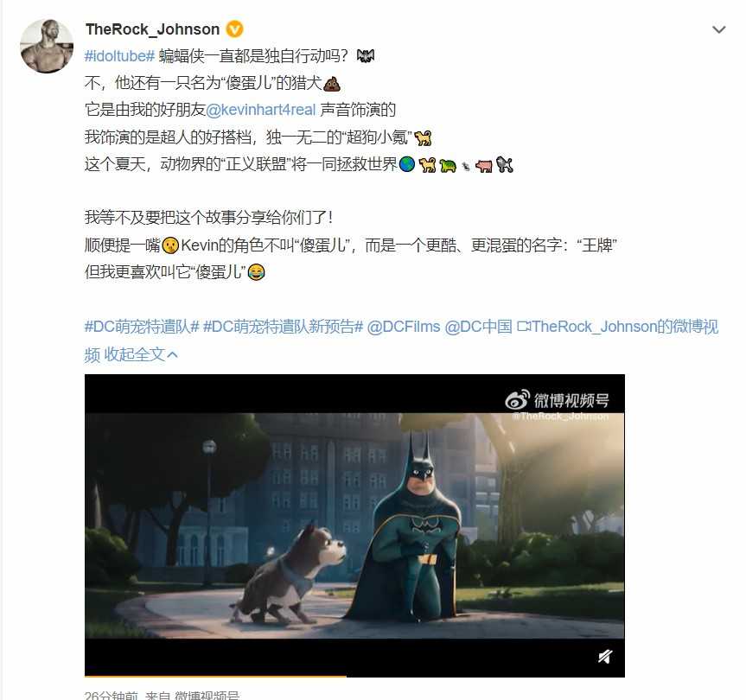Play the Batman and dog video
The image size is (746, 700).
tap(354, 525)
